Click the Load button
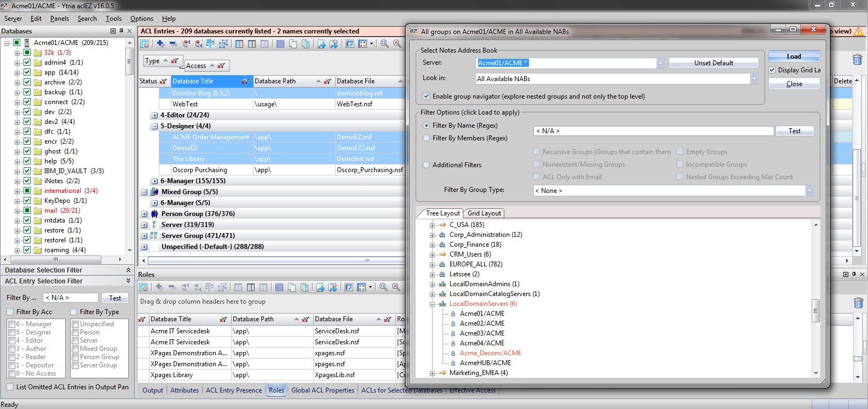Image resolution: width=868 pixels, height=409 pixels. pyautogui.click(x=794, y=56)
